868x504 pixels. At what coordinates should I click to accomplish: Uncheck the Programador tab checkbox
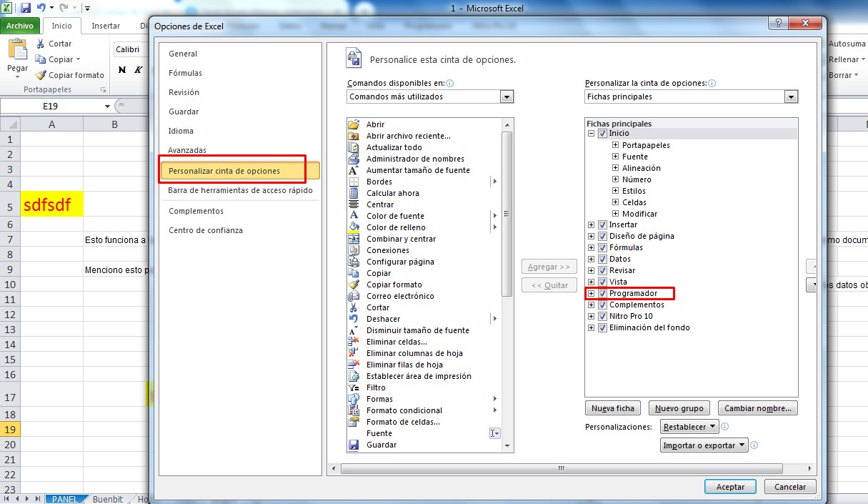coord(602,294)
